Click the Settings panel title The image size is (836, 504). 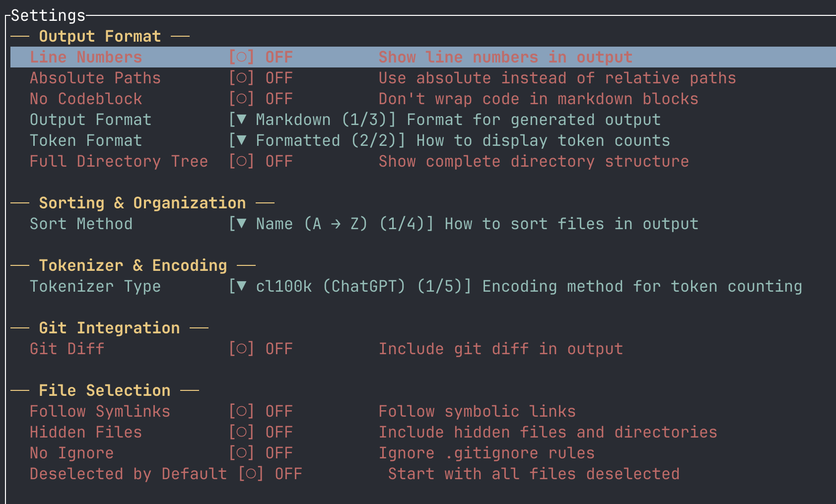(x=48, y=15)
